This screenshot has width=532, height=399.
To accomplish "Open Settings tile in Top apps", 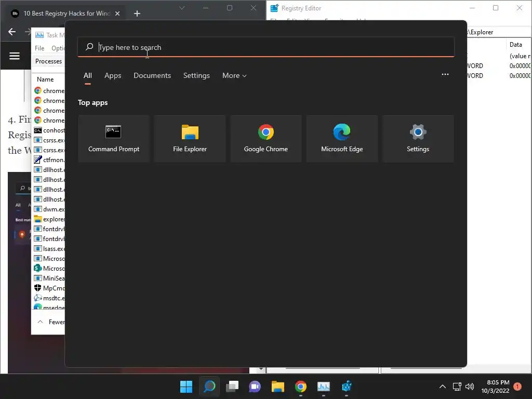I will coord(418,138).
